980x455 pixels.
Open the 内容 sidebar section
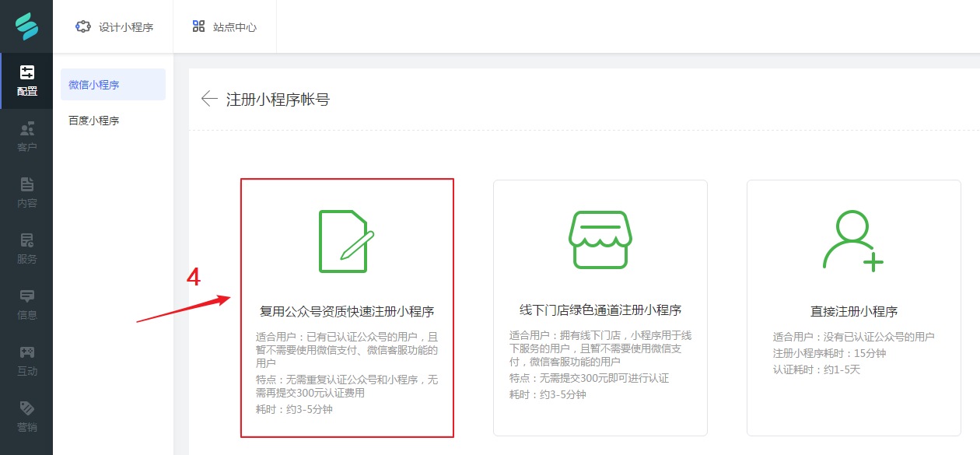point(26,192)
